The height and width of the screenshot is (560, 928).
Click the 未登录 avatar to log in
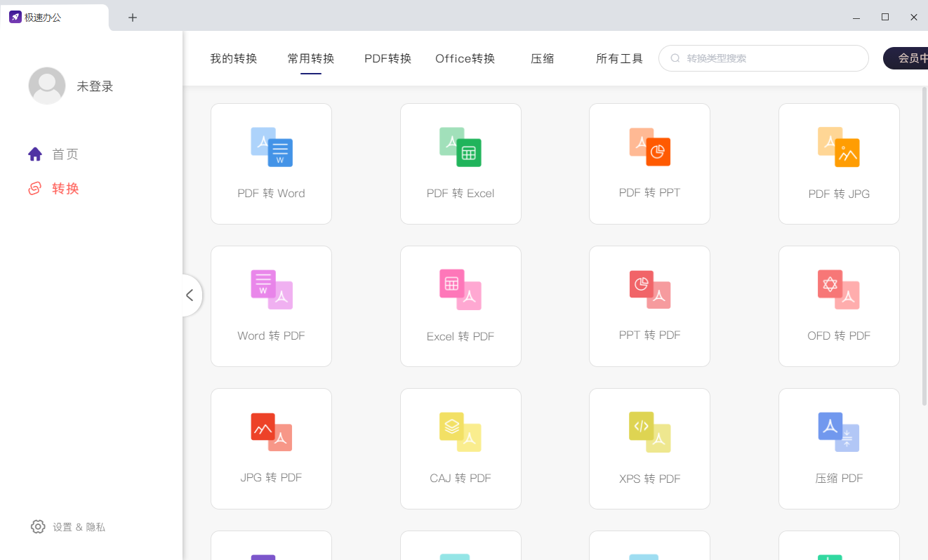click(x=47, y=85)
